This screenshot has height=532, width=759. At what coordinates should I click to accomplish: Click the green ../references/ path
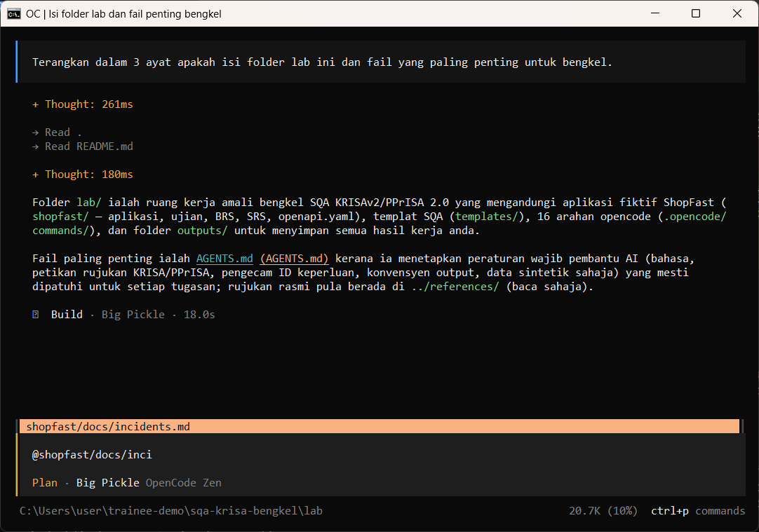click(x=455, y=286)
